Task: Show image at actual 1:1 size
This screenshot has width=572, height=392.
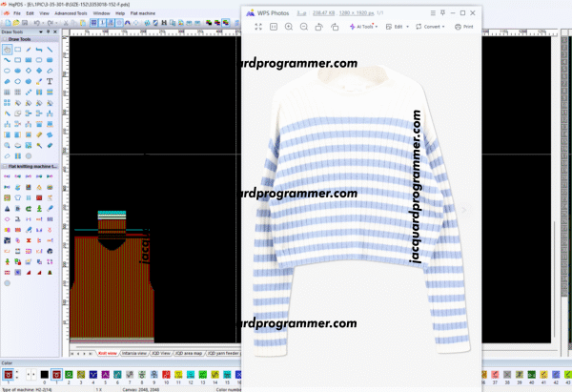Action: click(x=274, y=27)
